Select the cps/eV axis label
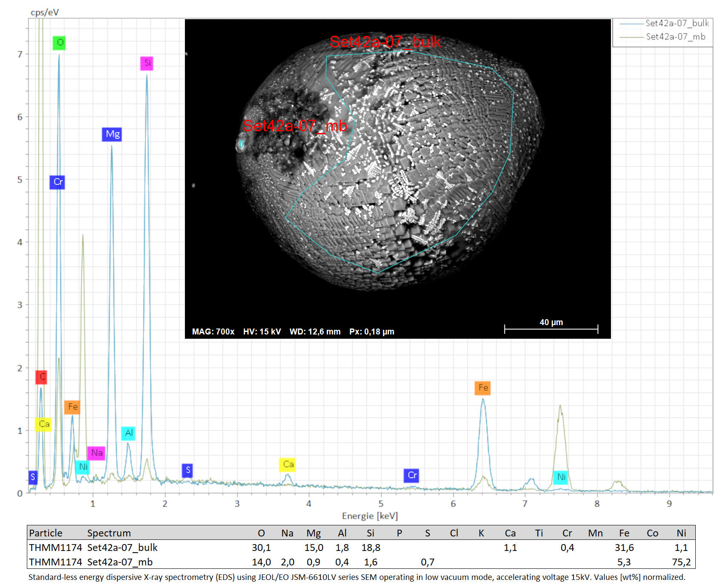This screenshot has height=588, width=723. coord(45,12)
